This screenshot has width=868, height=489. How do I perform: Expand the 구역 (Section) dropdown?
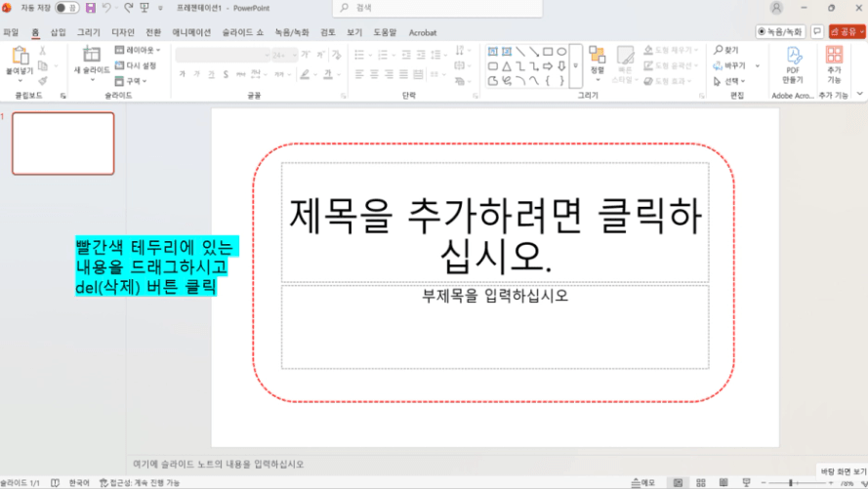click(132, 81)
